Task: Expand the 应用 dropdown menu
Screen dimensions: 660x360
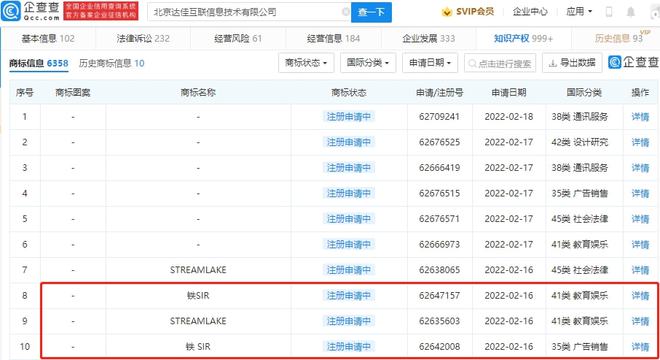Action: [579, 12]
